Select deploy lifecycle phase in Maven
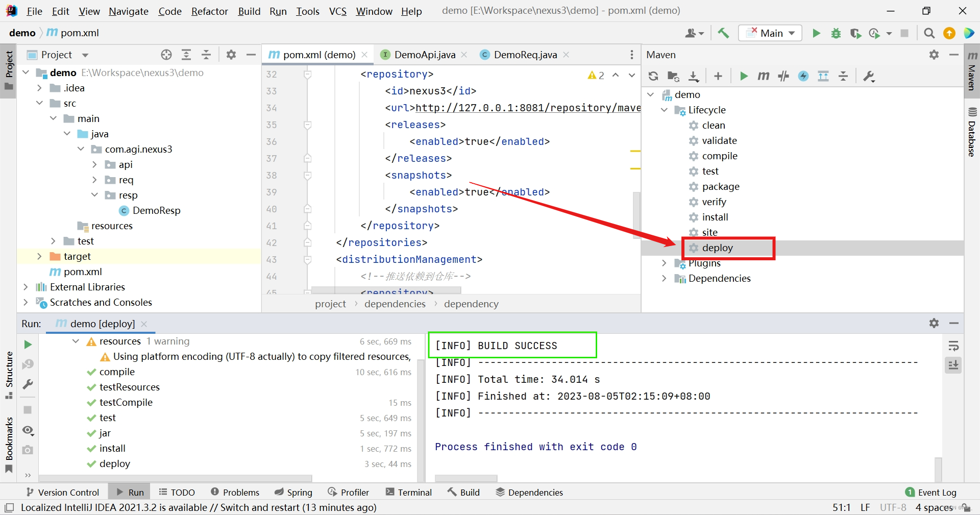 [717, 248]
